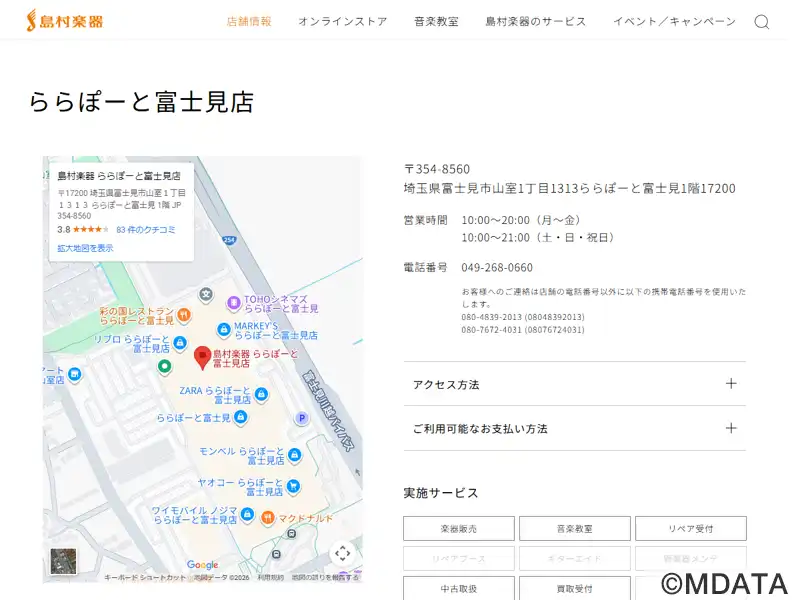Open the 83 件のクチコミ reviews link
The width and height of the screenshot is (800, 600).
click(x=146, y=229)
